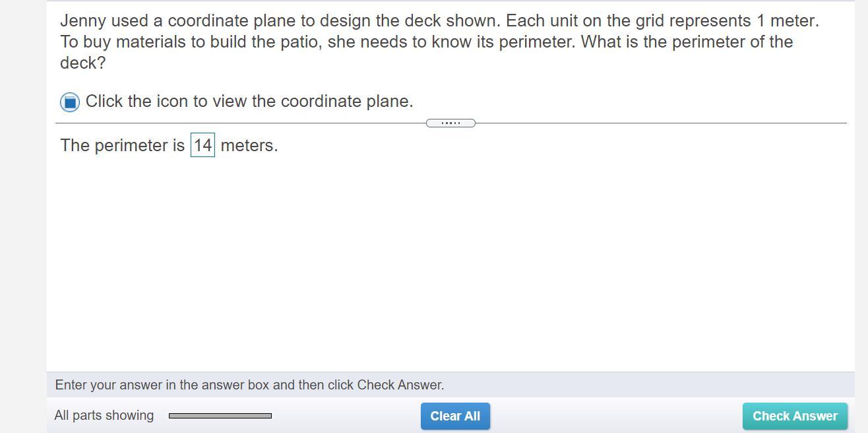Click the word 'deck?' ending the question
This screenshot has height=433, width=868.
click(82, 63)
